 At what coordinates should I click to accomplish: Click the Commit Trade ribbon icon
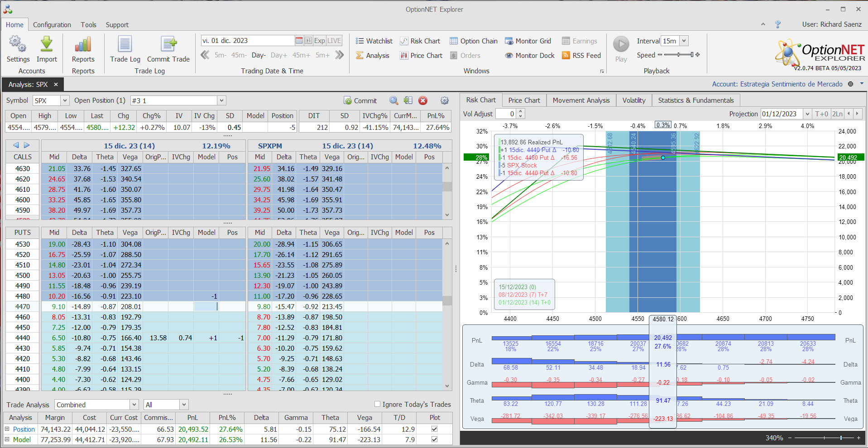(168, 44)
